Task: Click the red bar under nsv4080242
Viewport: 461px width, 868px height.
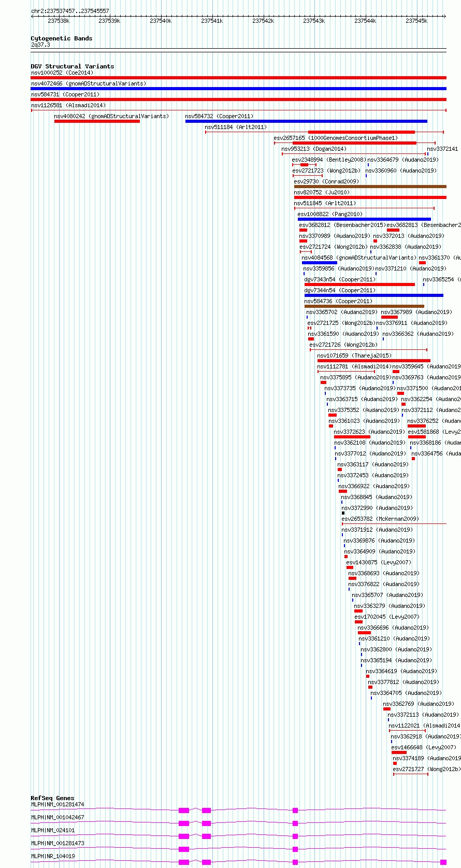Action: pyautogui.click(x=97, y=121)
